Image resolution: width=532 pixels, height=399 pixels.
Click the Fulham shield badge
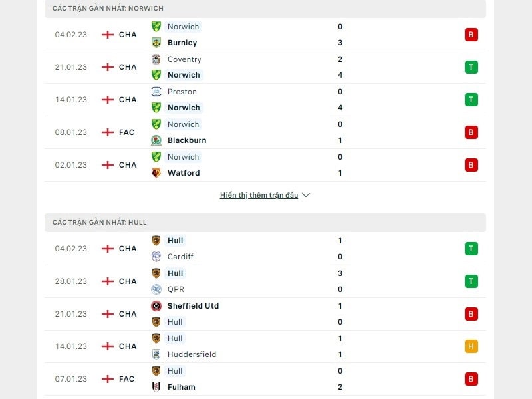click(156, 387)
